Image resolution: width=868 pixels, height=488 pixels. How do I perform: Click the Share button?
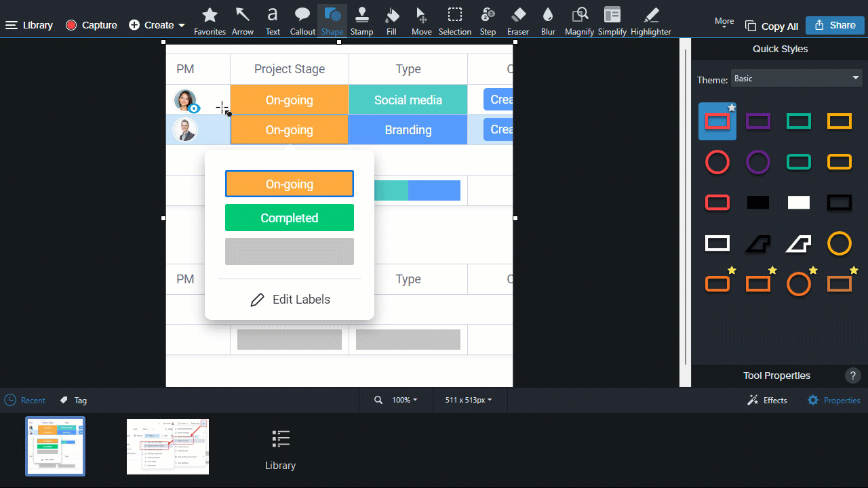[x=835, y=25]
